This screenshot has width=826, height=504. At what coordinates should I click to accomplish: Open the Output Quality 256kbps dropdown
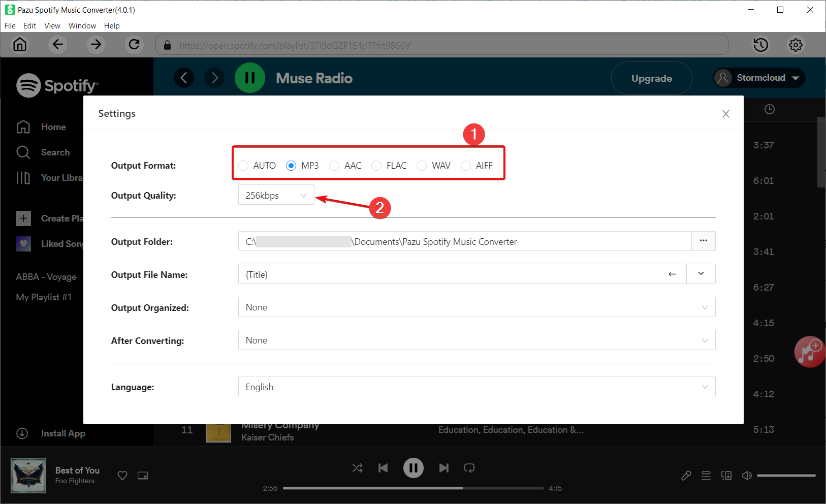pyautogui.click(x=276, y=195)
